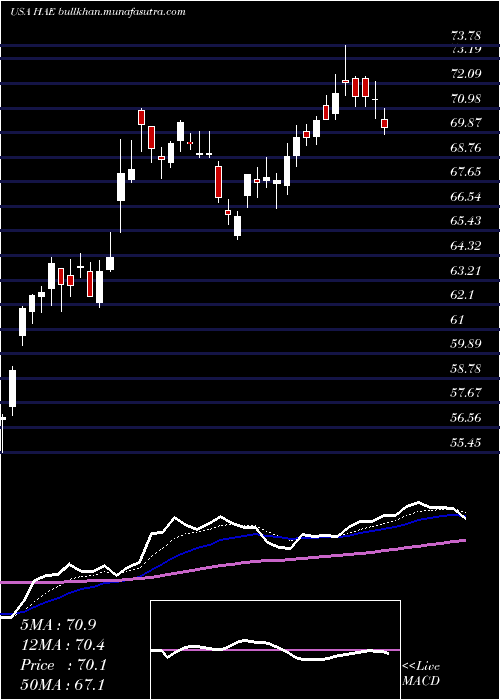Click the 56.56 price axis label
500x700 pixels.
tap(466, 418)
